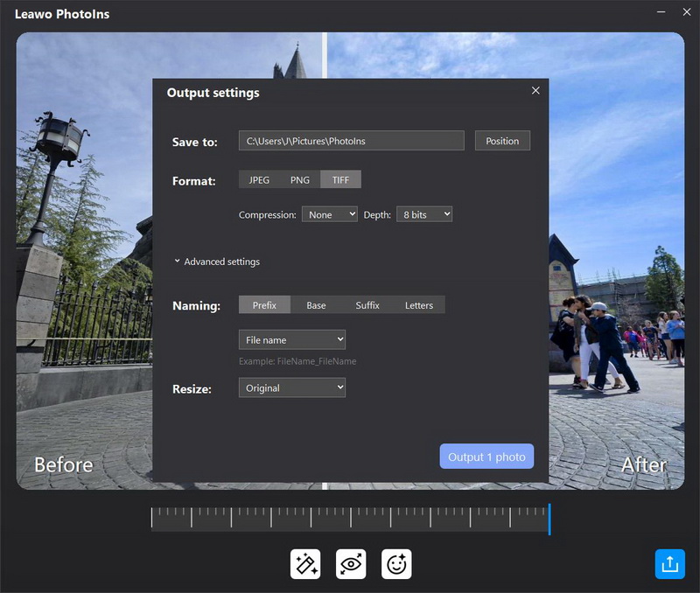Click the Save to path field

click(351, 141)
